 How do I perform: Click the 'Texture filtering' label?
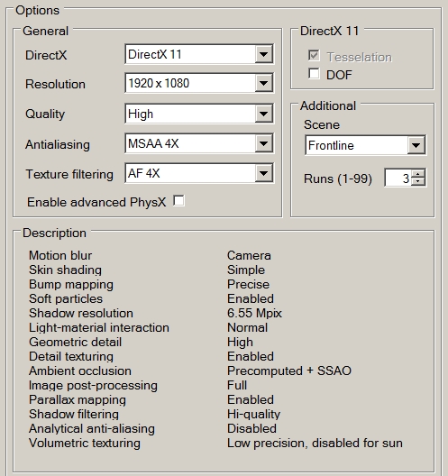click(69, 175)
